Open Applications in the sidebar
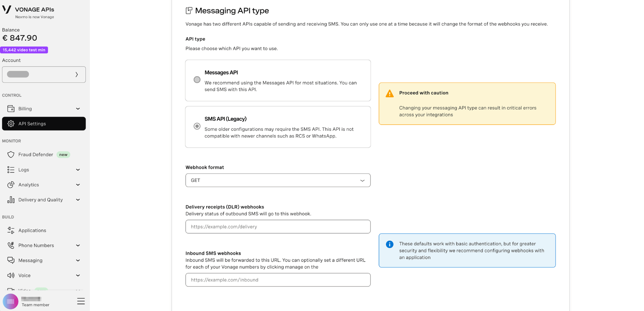This screenshot has height=311, width=644. tap(44, 230)
